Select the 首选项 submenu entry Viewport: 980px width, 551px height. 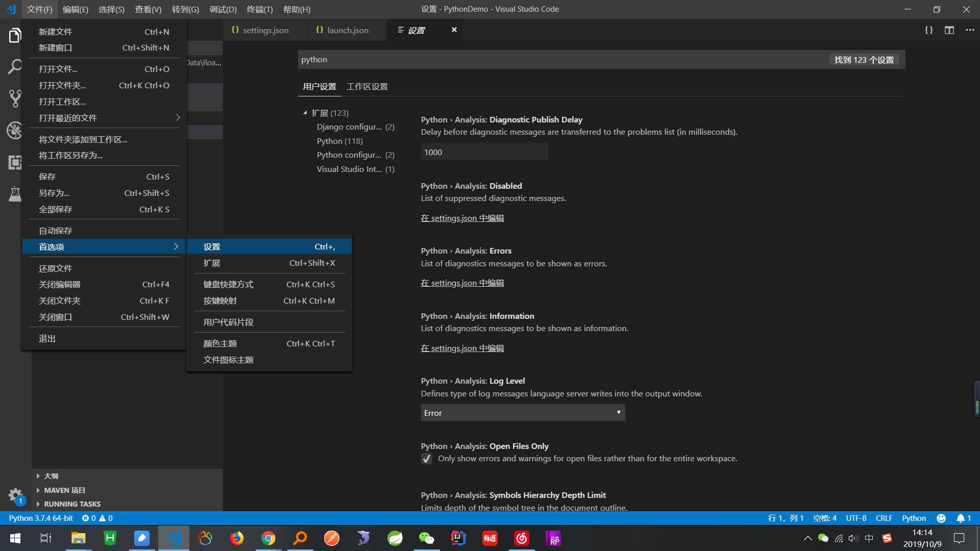(104, 247)
